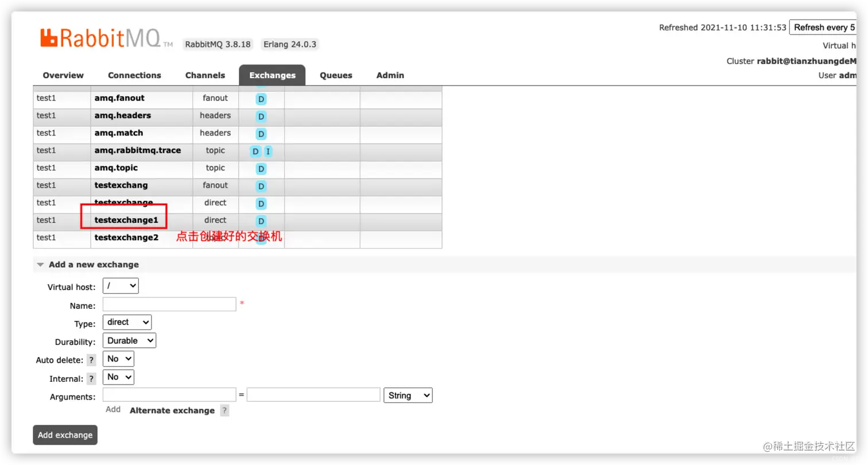Screen dimensions: 868x465
Task: Open the amq.topic exchange
Action: 116,168
